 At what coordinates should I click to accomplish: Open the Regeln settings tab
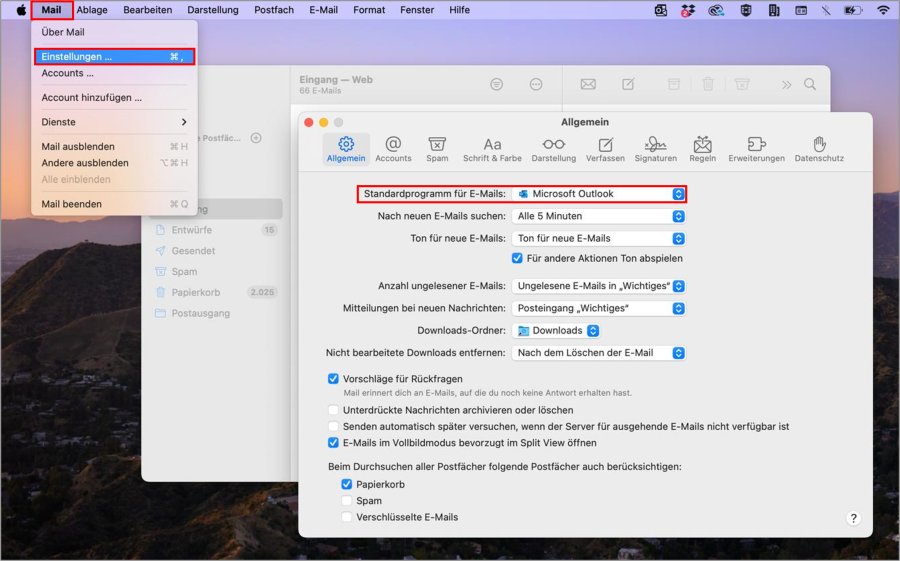[x=703, y=149]
